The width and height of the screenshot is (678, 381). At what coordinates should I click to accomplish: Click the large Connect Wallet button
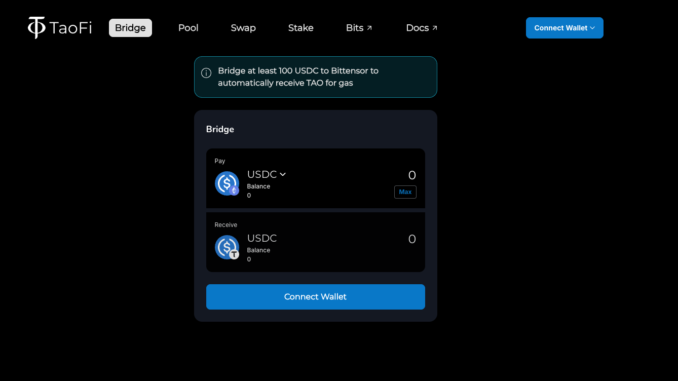pos(315,297)
